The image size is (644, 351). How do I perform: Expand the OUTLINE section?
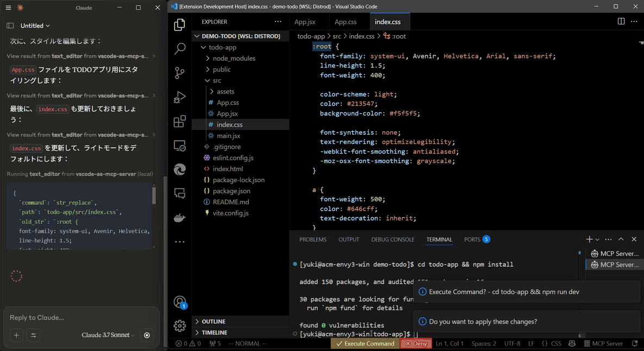coord(214,322)
